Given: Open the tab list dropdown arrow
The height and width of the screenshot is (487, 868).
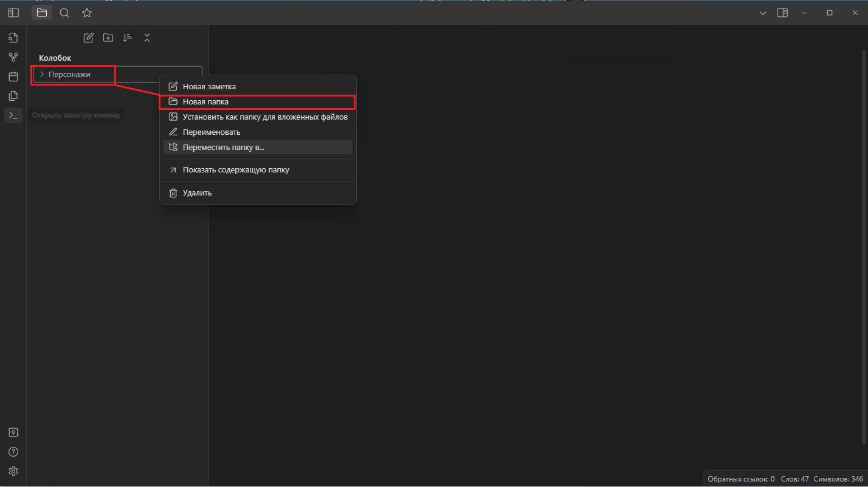Looking at the screenshot, I should [x=762, y=13].
